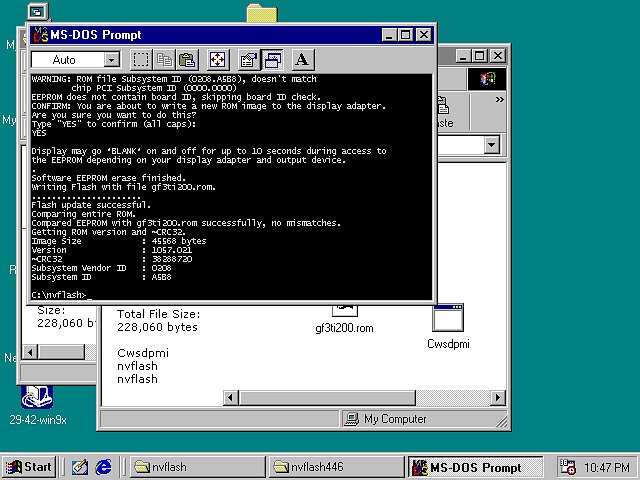
Task: Toggle the Background button in MS-DOS Prompt toolbar
Action: point(272,60)
